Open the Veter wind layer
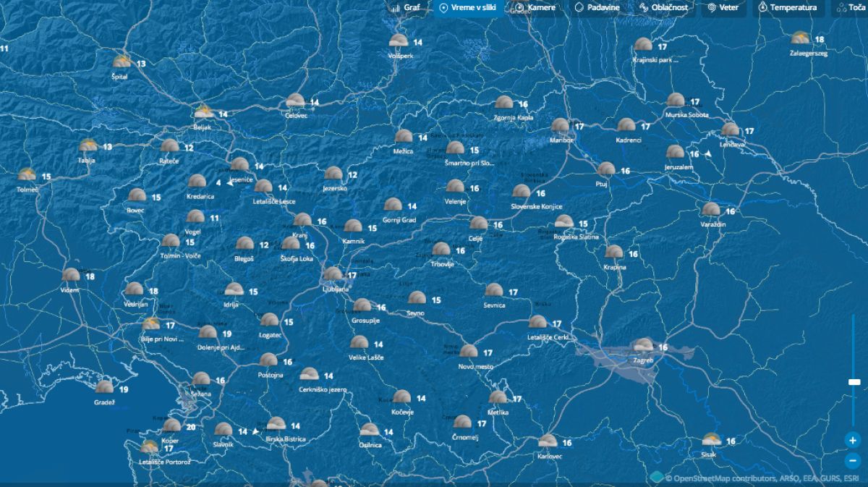 [x=723, y=8]
